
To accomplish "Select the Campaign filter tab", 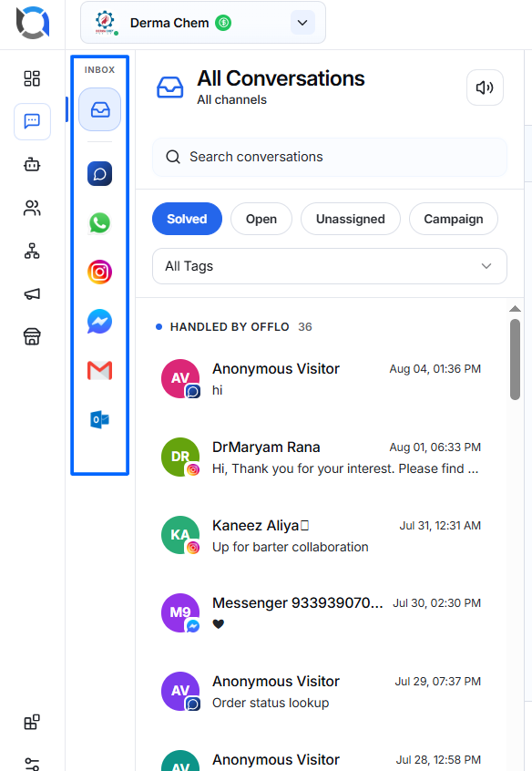I will coord(454,219).
